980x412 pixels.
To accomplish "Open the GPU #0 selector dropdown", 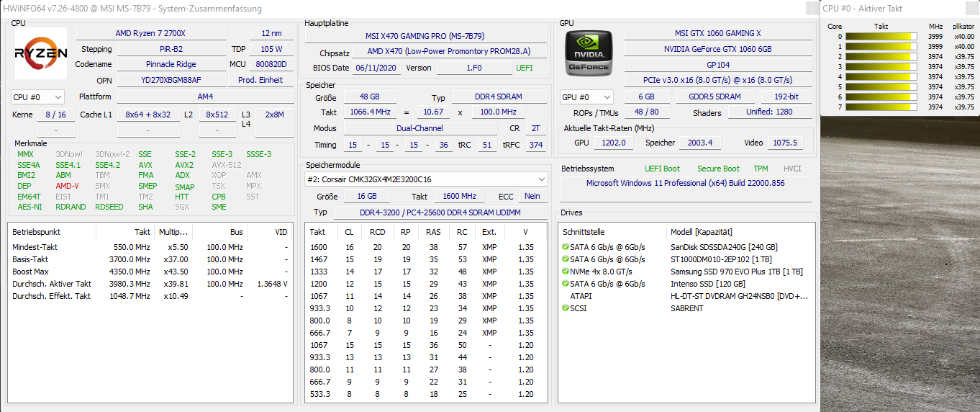I will (586, 97).
